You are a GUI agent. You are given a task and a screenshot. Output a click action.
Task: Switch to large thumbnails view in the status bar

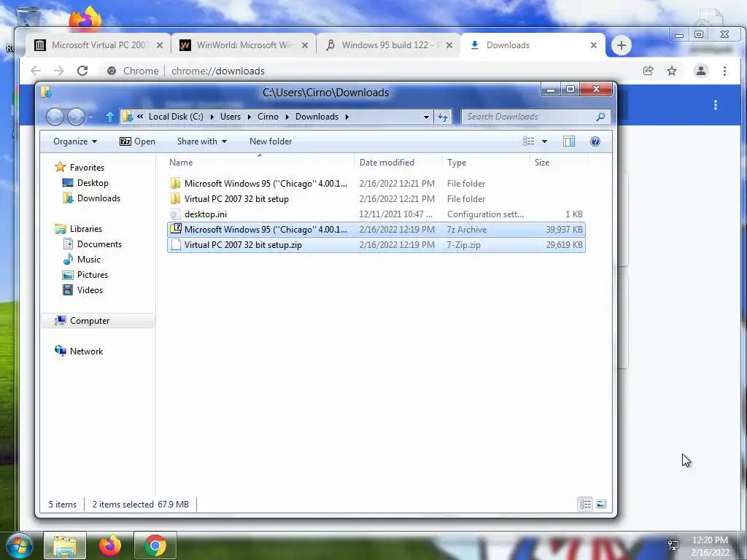coord(601,504)
